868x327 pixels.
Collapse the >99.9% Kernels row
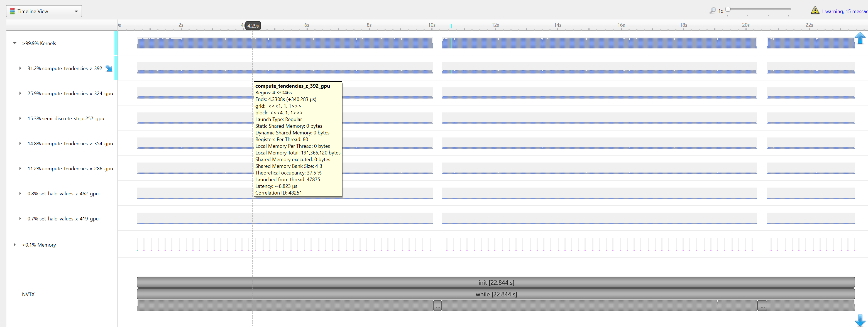point(15,43)
